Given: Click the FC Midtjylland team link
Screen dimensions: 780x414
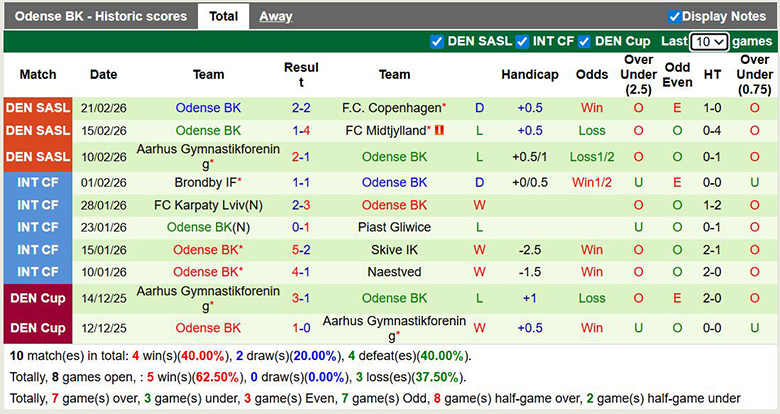Looking at the screenshot, I should (387, 131).
